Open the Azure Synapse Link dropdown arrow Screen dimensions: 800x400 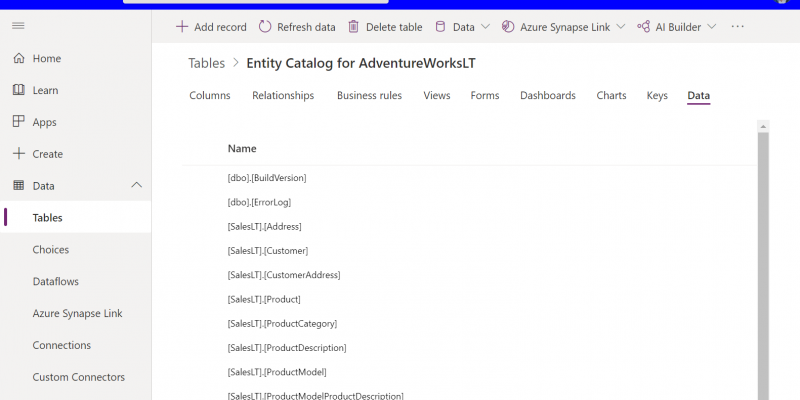(x=620, y=27)
